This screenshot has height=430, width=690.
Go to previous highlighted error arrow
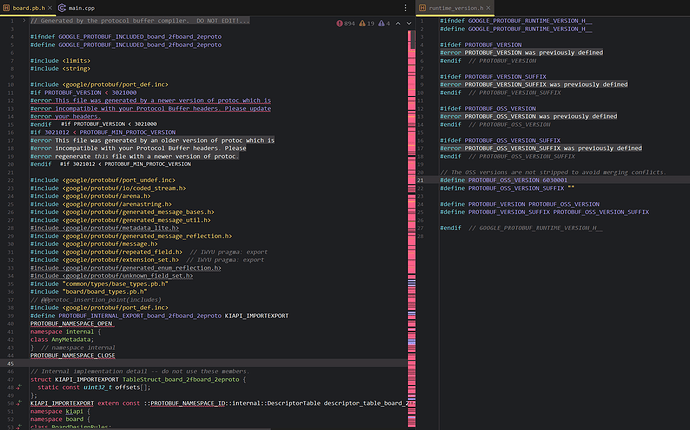(x=398, y=23)
